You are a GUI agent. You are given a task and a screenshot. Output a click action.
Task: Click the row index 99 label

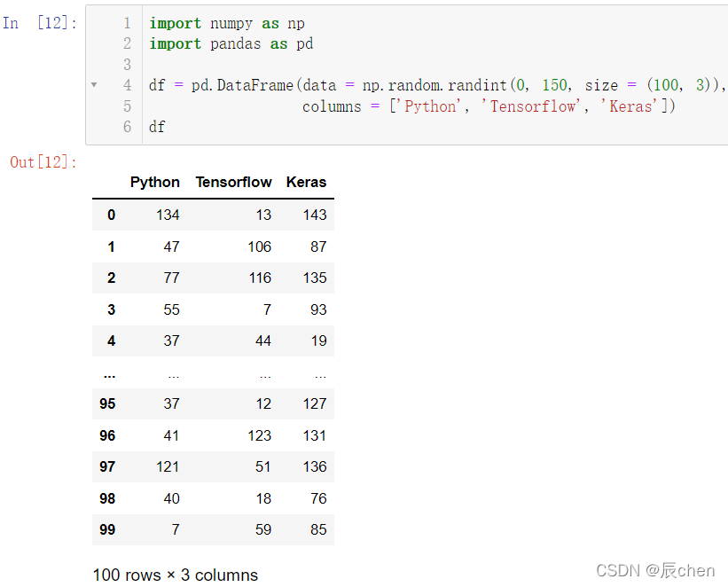[x=107, y=529]
